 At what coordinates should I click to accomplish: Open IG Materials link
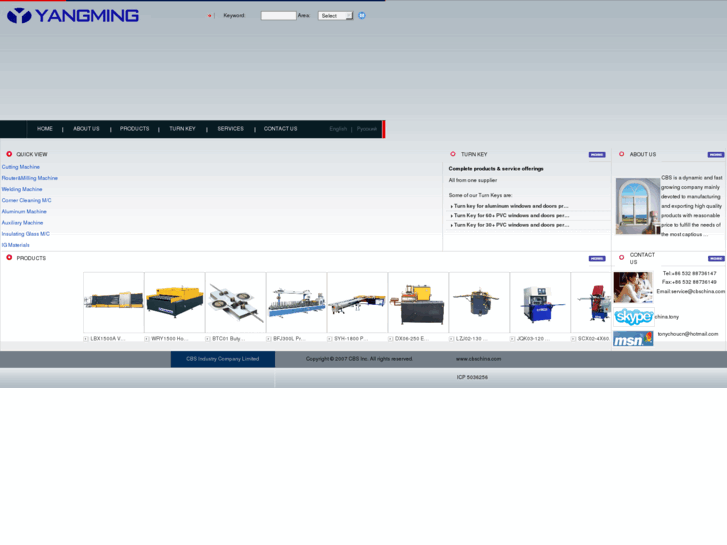pos(15,245)
